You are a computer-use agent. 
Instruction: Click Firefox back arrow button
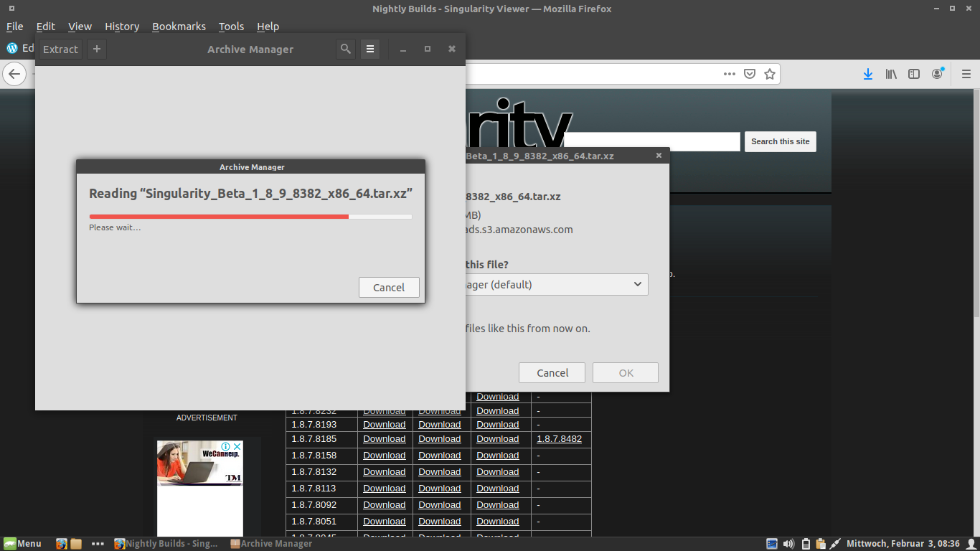pyautogui.click(x=14, y=74)
